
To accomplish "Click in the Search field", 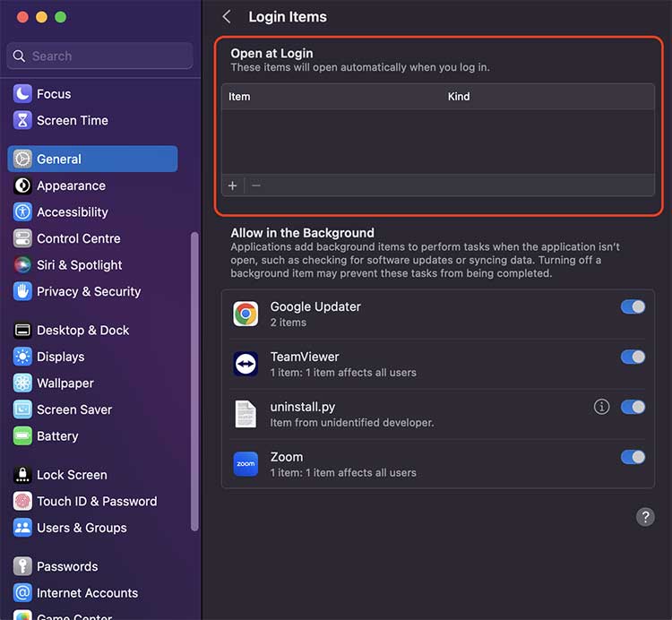I will click(x=99, y=56).
